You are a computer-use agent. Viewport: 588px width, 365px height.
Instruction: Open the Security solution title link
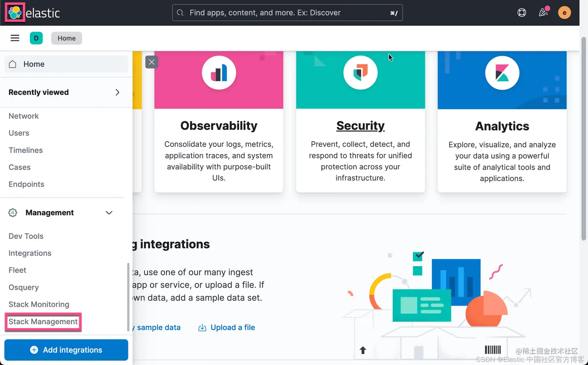click(360, 126)
